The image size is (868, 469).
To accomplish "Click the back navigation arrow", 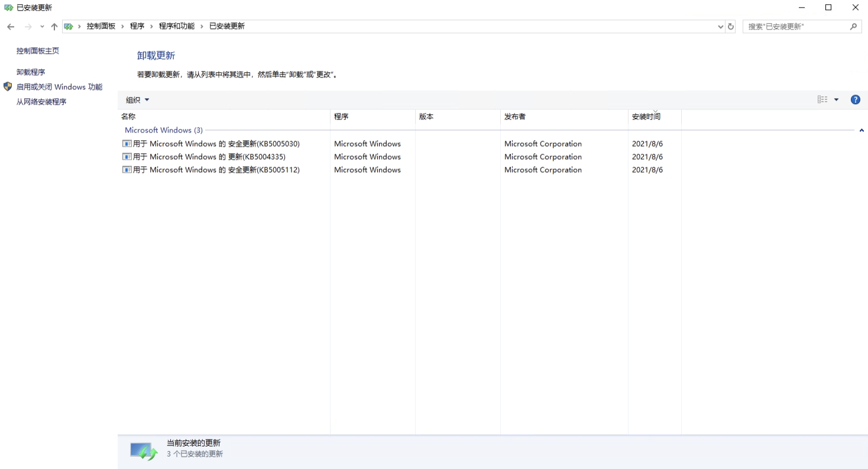I will tap(11, 27).
